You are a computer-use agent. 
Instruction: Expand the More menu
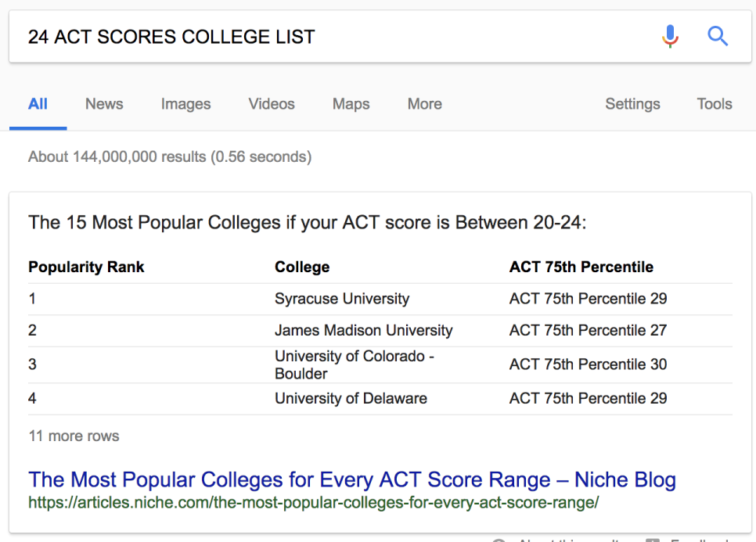coord(425,104)
